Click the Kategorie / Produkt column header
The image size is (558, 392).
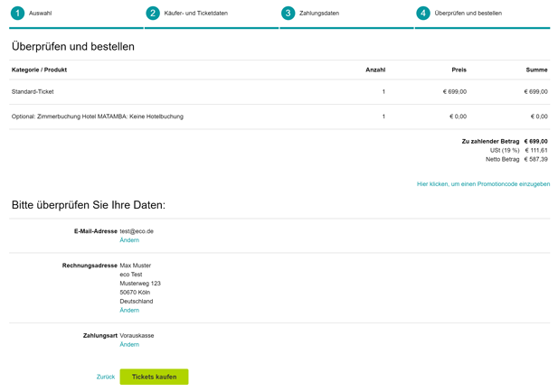[39, 70]
